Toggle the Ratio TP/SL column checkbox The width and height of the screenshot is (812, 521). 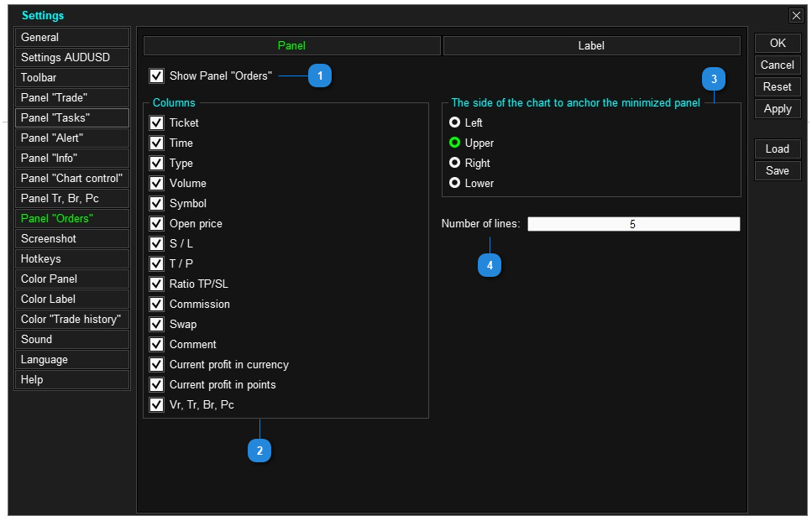(156, 284)
